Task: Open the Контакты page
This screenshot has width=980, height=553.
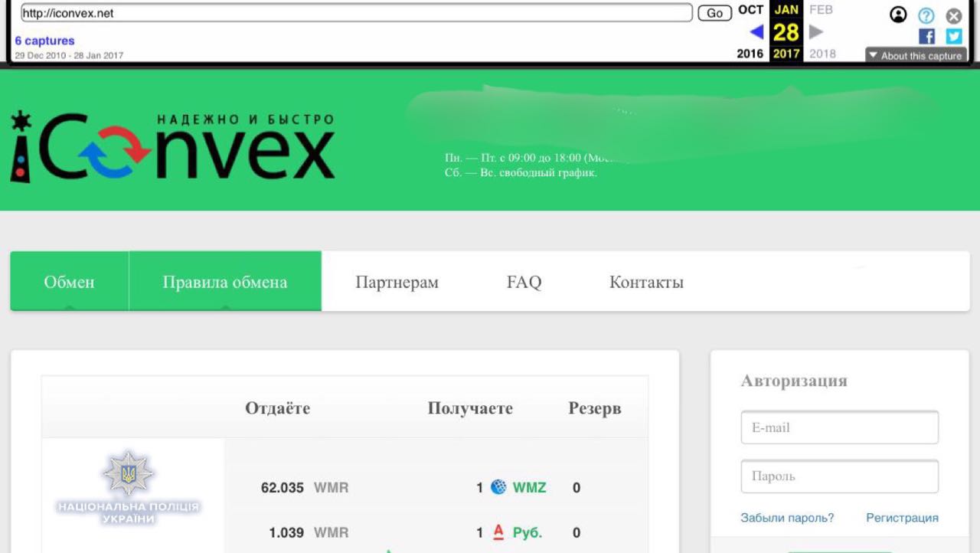Action: (x=646, y=282)
